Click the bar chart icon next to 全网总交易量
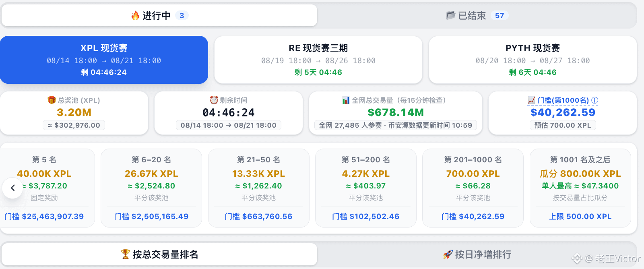Viewport: 644px width, 269px height. pos(346,100)
